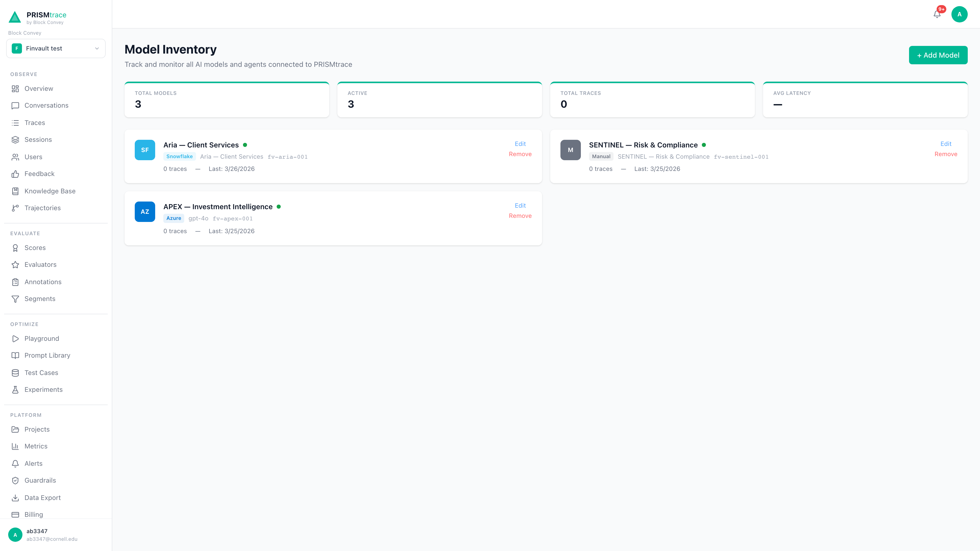The width and height of the screenshot is (980, 551).
Task: Click the Avg Latency stat card
Action: [865, 100]
